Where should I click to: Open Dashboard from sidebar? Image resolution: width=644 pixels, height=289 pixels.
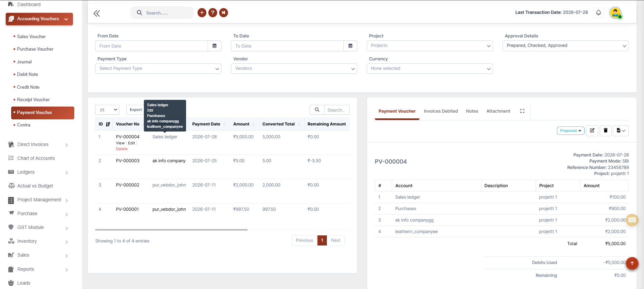coord(29,4)
